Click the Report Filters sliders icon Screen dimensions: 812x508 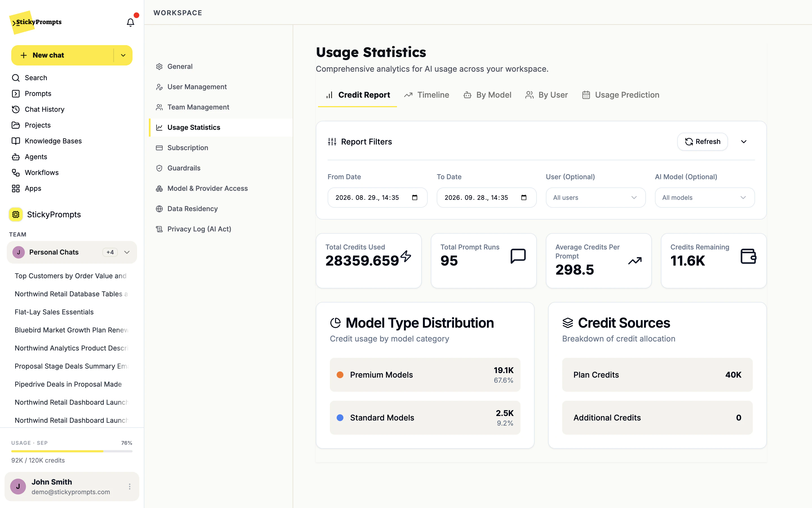point(332,142)
